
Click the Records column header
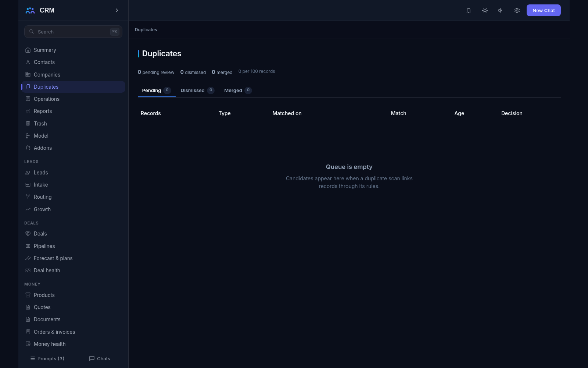151,113
